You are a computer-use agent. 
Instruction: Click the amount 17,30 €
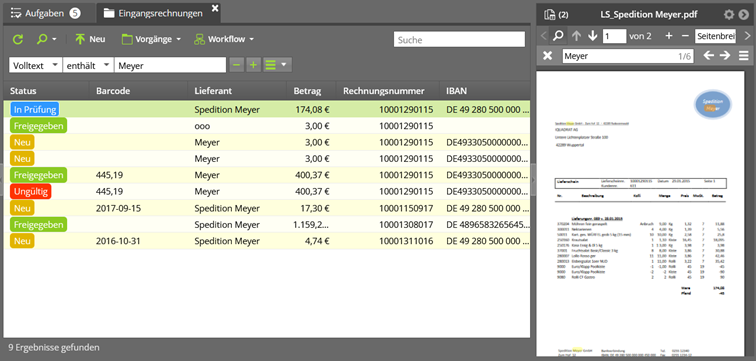pyautogui.click(x=315, y=208)
